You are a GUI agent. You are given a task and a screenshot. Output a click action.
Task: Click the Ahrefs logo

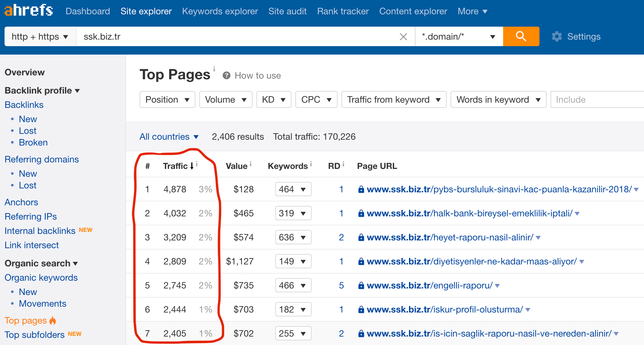click(x=29, y=10)
